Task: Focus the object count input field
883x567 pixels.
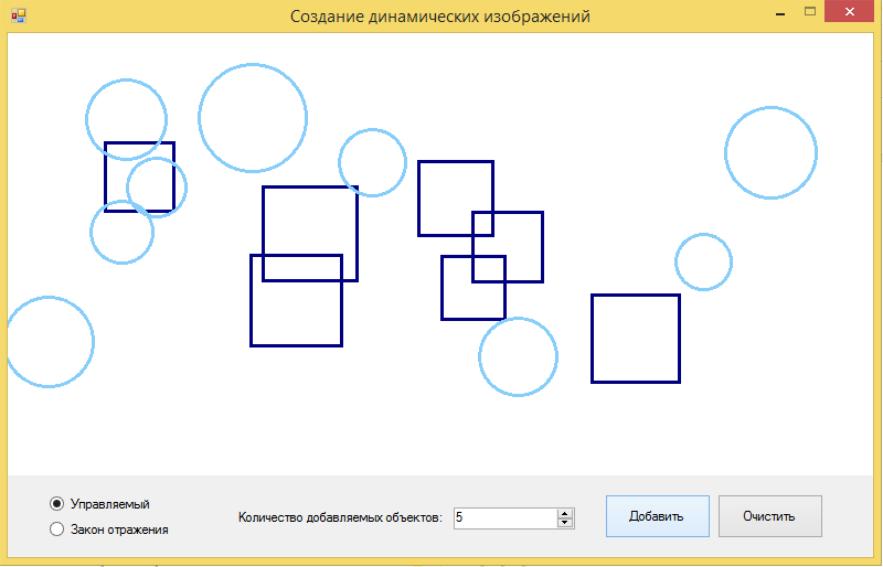Action: [x=505, y=518]
